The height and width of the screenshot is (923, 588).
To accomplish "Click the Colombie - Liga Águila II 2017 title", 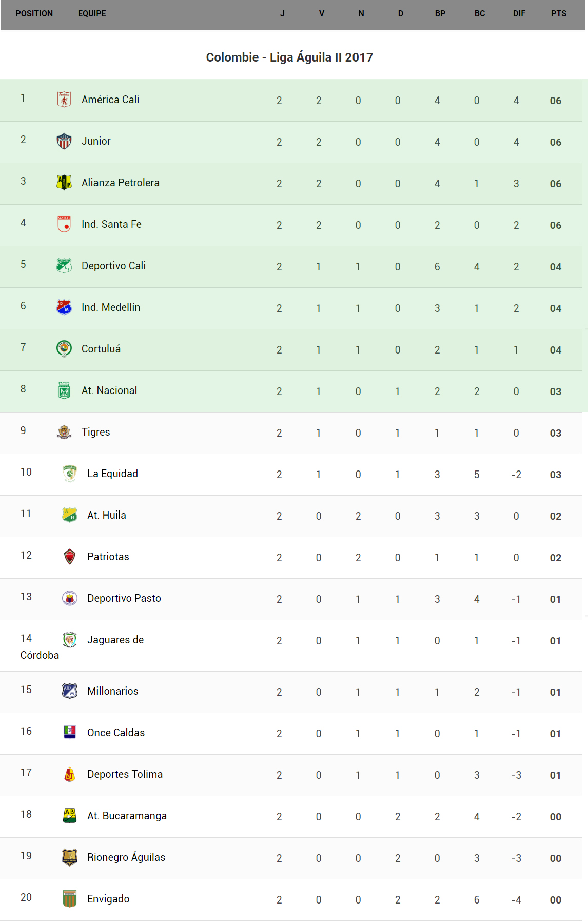I will tap(289, 57).
